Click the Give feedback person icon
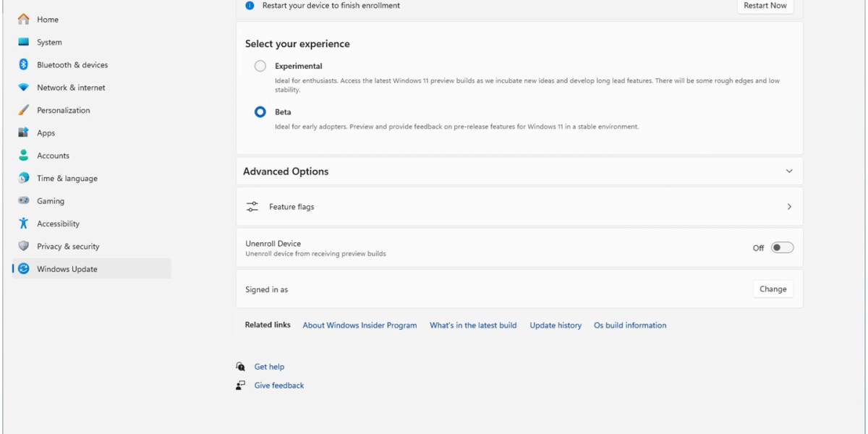This screenshot has height=434, width=868. coord(241,386)
